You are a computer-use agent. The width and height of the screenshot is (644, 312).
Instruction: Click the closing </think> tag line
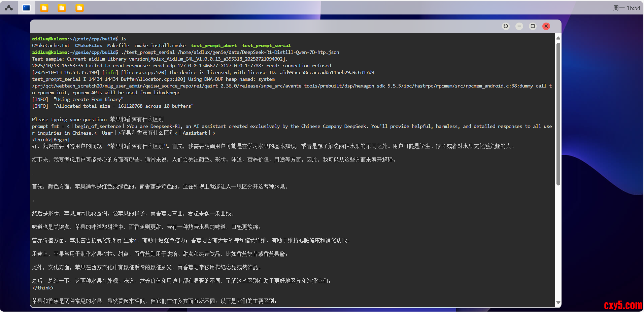43,288
